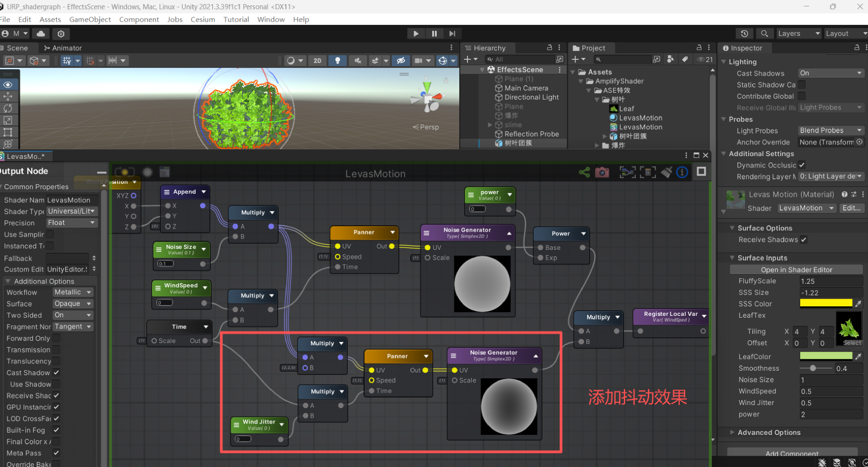
Task: Click Select on LeafTex texture slot
Action: (852, 343)
